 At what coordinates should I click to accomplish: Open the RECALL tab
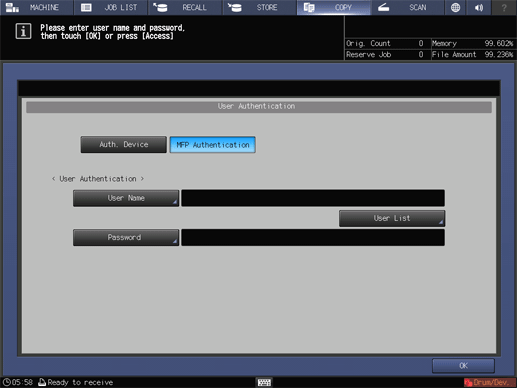[x=185, y=7]
